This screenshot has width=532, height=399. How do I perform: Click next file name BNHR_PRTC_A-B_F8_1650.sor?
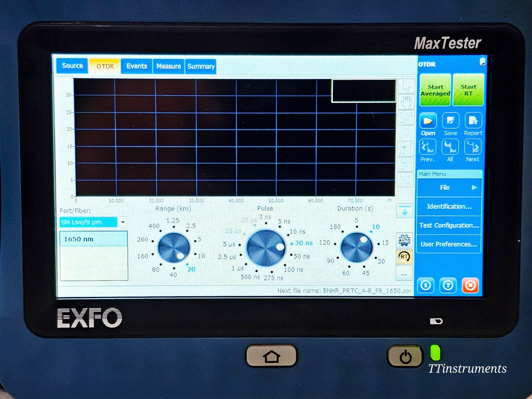point(367,291)
